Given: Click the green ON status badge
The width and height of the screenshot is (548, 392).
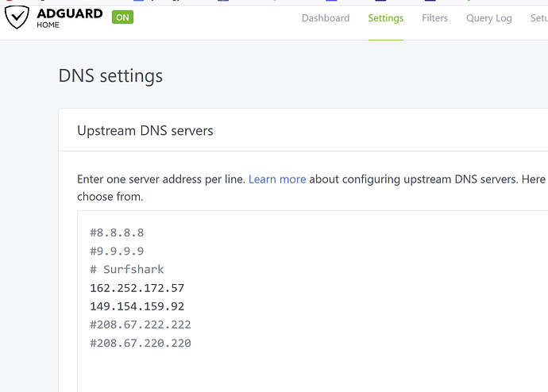Looking at the screenshot, I should point(122,17).
